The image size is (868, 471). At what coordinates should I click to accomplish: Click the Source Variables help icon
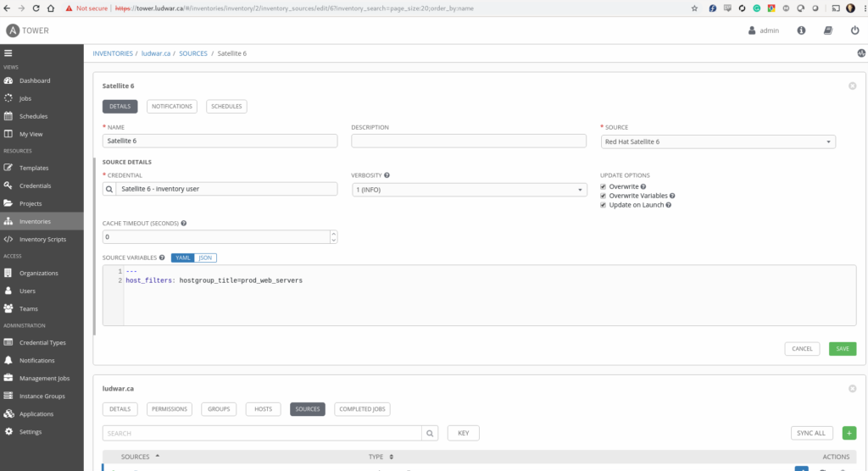(x=162, y=258)
